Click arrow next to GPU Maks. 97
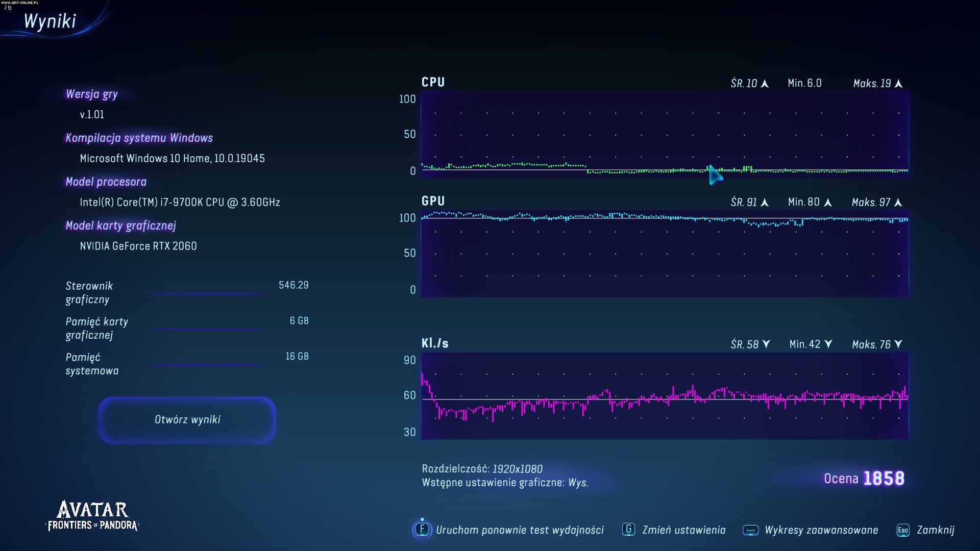 point(898,203)
